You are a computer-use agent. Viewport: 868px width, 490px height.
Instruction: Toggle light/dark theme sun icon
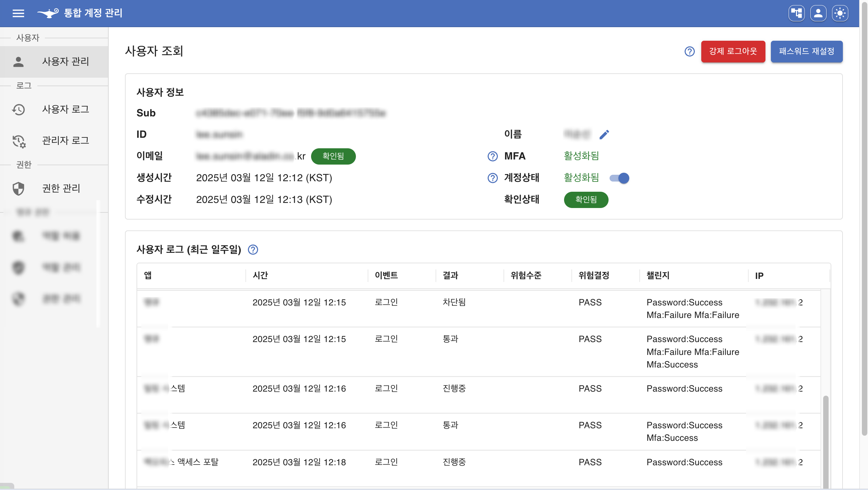coord(840,13)
